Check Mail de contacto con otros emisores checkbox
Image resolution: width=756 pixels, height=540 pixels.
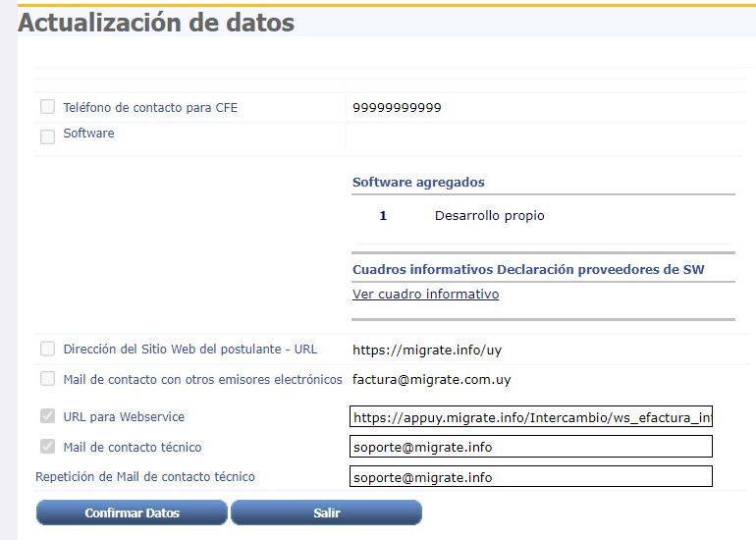point(47,379)
